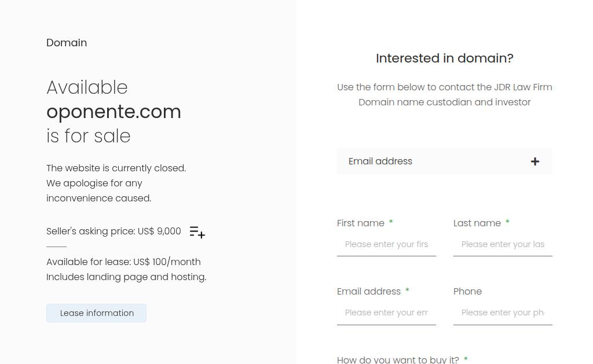Click the Domain logo at top left
This screenshot has width=593, height=364.
pos(67,43)
